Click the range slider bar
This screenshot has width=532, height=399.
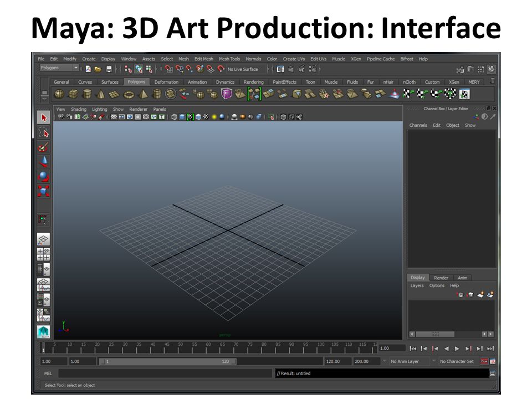[x=168, y=362]
